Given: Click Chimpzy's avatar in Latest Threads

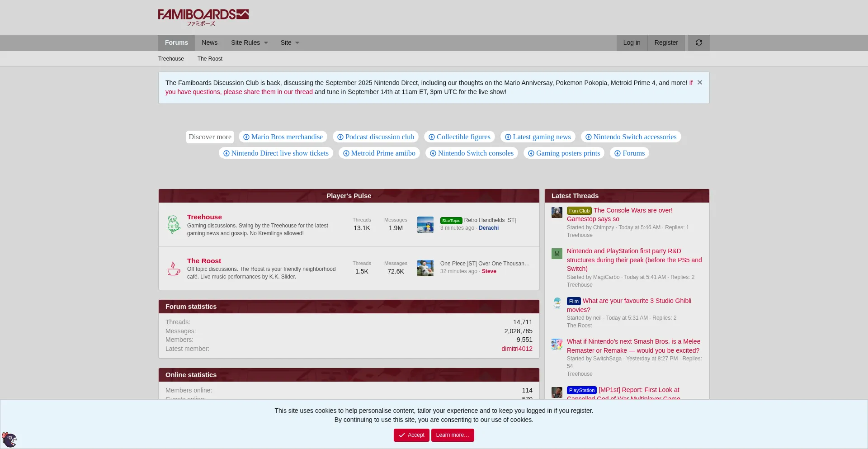Looking at the screenshot, I should coord(557,213).
